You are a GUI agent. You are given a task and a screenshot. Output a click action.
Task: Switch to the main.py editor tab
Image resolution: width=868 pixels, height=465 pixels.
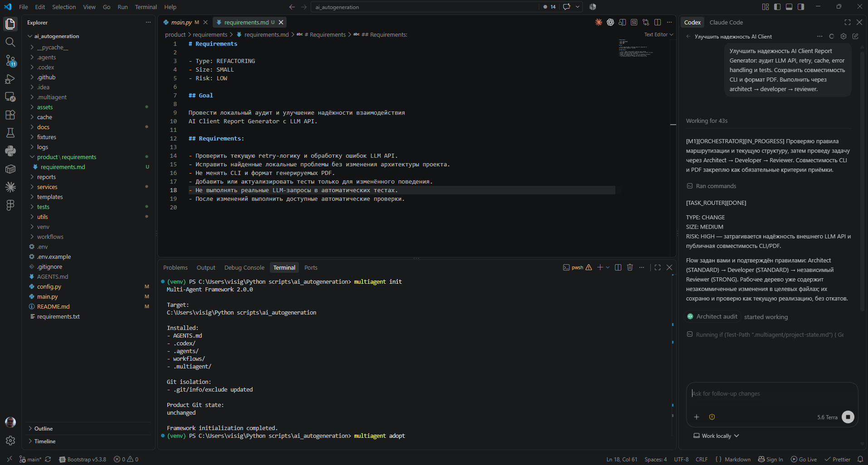tap(181, 22)
